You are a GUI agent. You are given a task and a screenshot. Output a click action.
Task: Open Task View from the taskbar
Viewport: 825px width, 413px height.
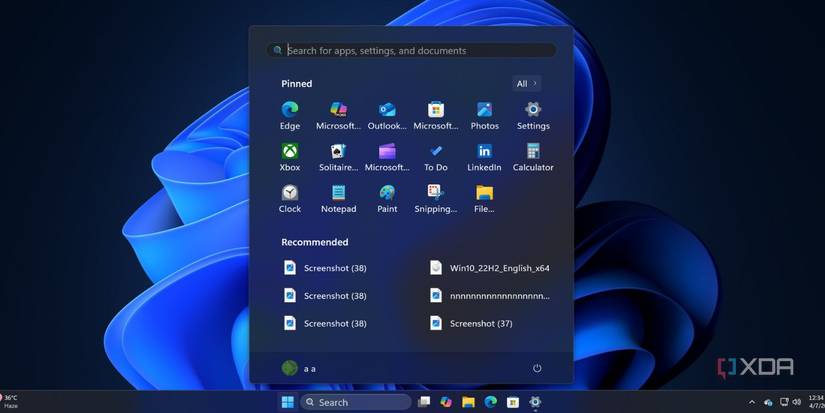point(424,402)
